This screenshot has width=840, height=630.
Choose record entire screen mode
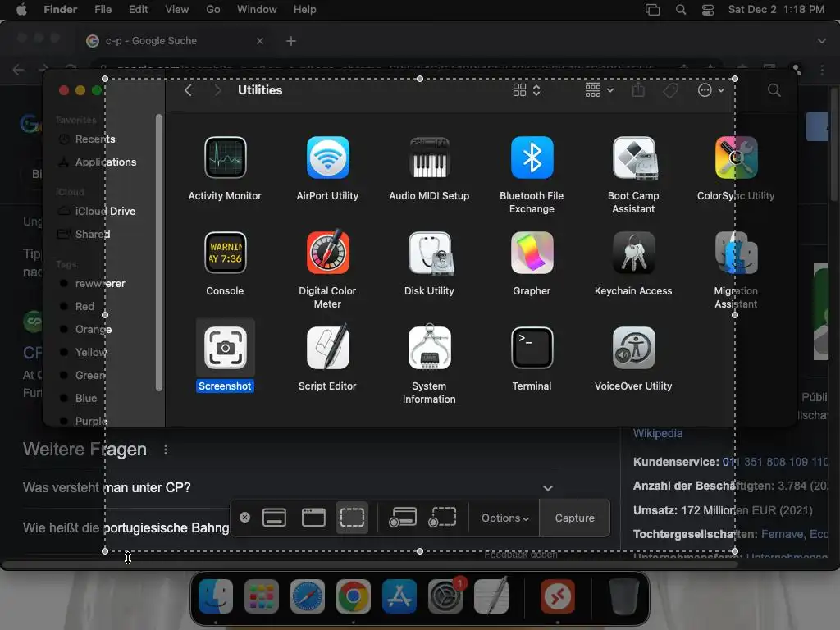402,518
